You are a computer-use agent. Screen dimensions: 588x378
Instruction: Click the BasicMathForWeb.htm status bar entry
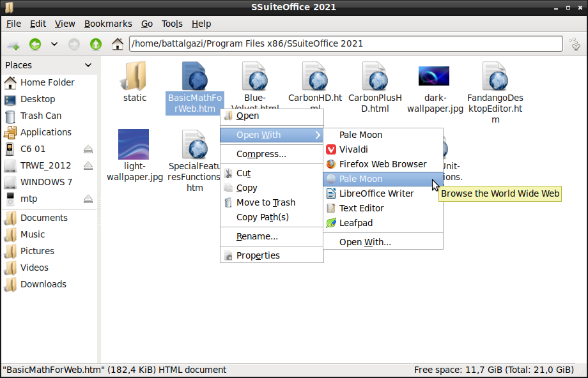114,370
